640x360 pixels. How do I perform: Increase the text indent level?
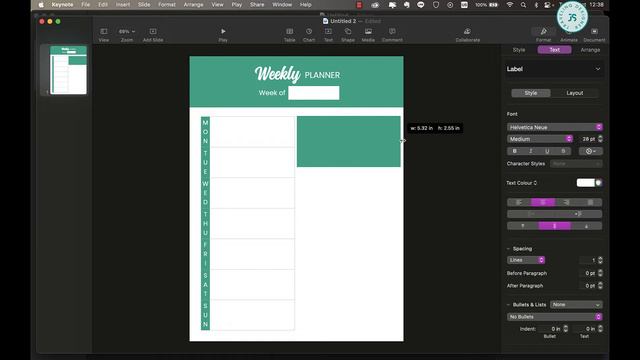(578, 214)
